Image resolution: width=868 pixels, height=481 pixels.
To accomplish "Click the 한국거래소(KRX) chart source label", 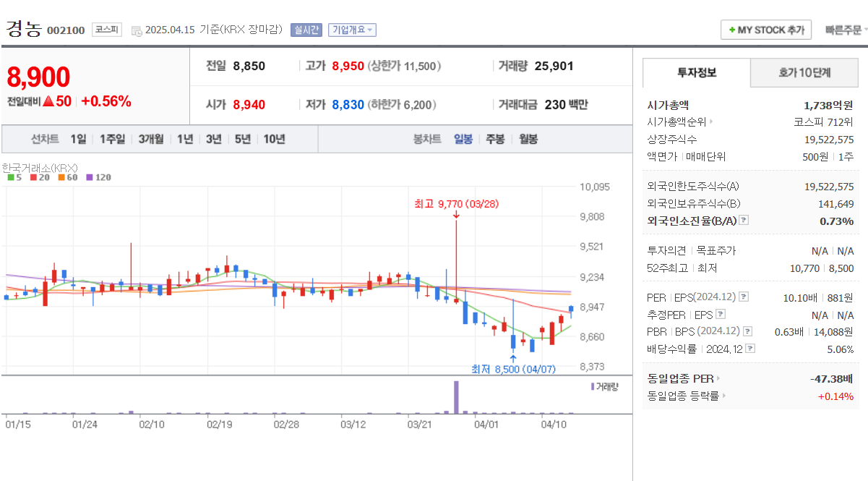I will (39, 168).
